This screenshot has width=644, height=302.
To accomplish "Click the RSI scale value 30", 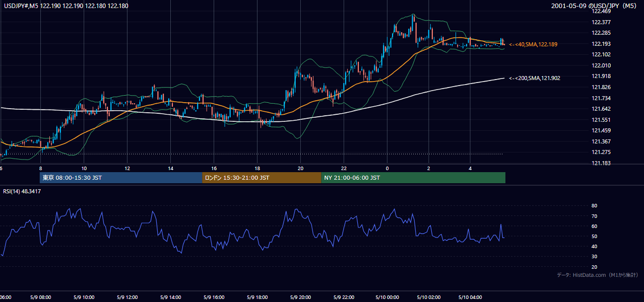I will [x=594, y=256].
